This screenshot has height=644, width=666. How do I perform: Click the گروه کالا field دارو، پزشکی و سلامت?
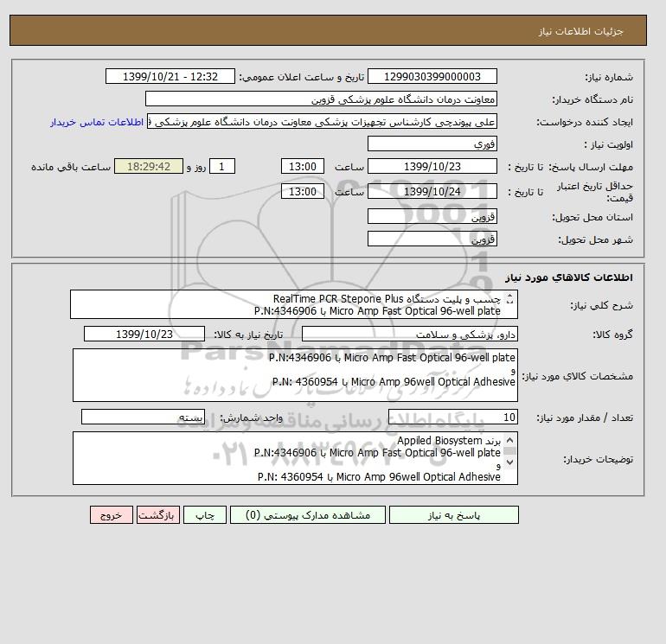(409, 334)
